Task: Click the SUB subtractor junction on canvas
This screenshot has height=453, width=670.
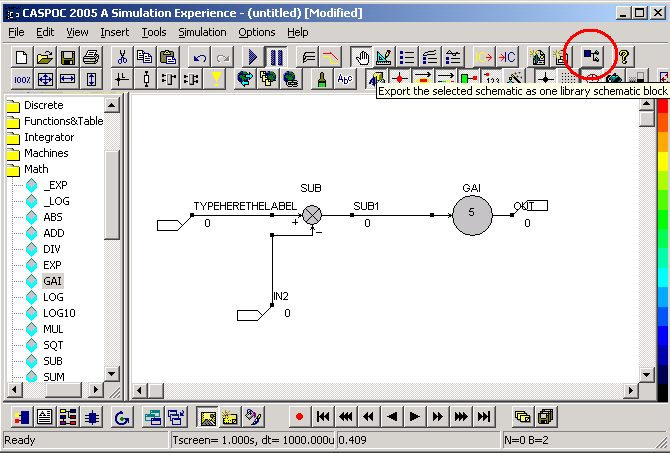Action: [312, 215]
